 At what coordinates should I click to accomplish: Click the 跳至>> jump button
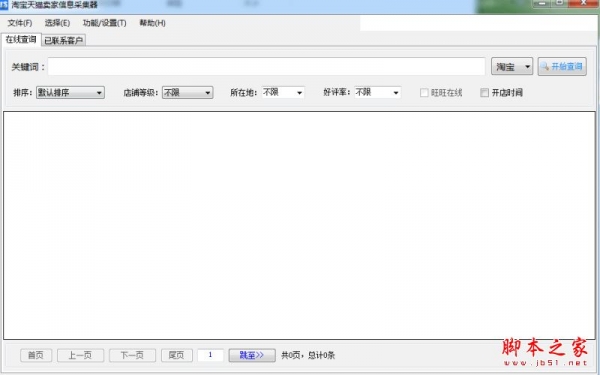pos(252,355)
